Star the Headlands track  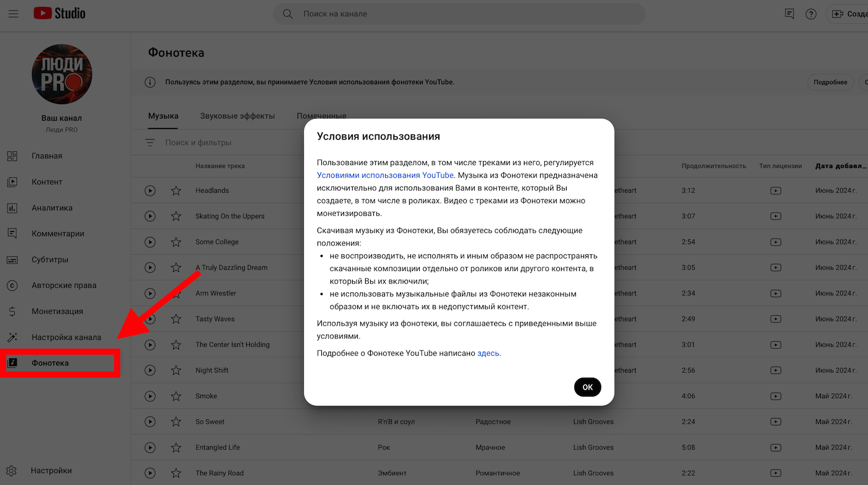176,190
